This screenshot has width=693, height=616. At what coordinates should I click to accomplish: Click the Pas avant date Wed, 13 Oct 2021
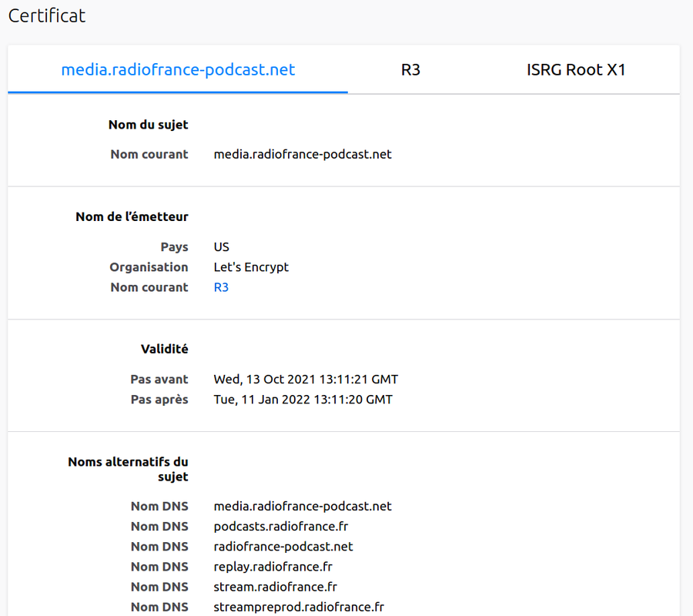point(306,379)
